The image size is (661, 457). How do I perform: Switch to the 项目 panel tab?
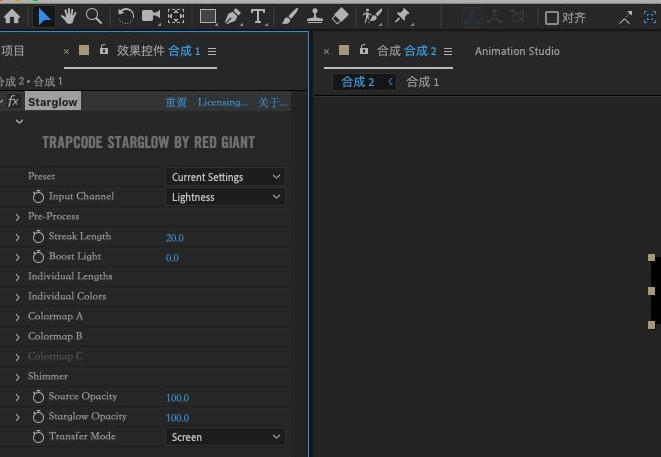pyautogui.click(x=14, y=51)
